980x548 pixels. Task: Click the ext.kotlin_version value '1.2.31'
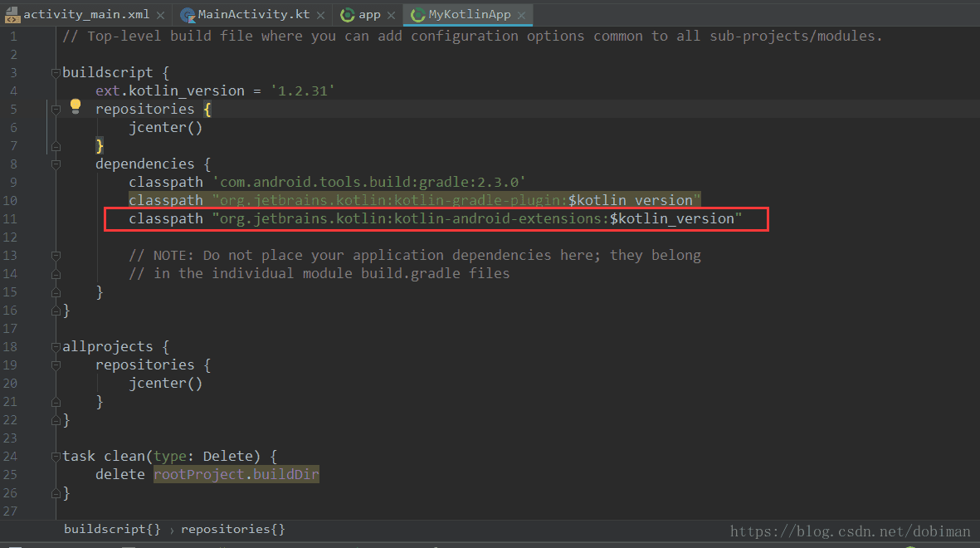[x=303, y=91]
